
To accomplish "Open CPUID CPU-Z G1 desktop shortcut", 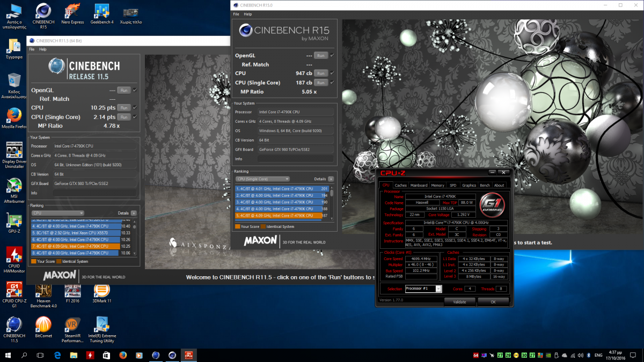I will coord(14,295).
